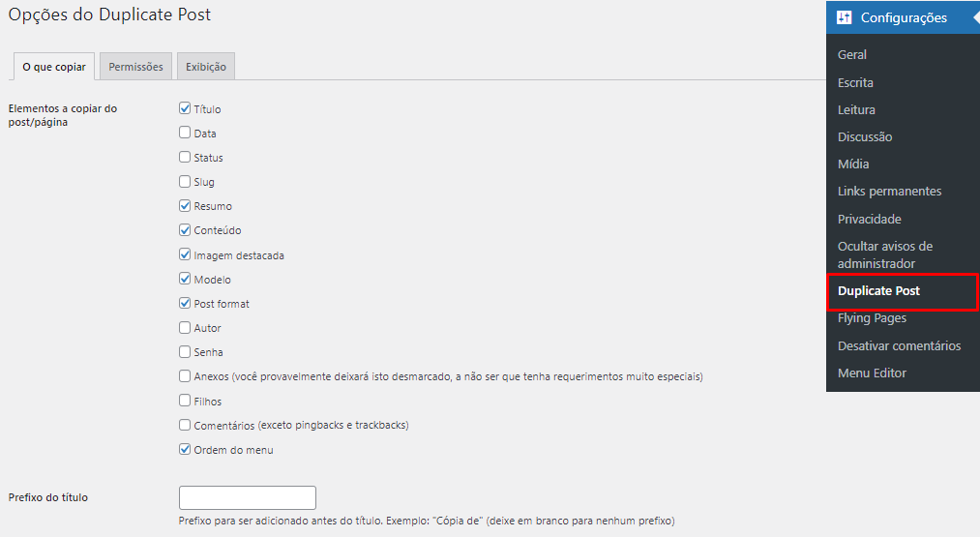Open the Mídia settings page
The width and height of the screenshot is (980, 537).
click(853, 164)
